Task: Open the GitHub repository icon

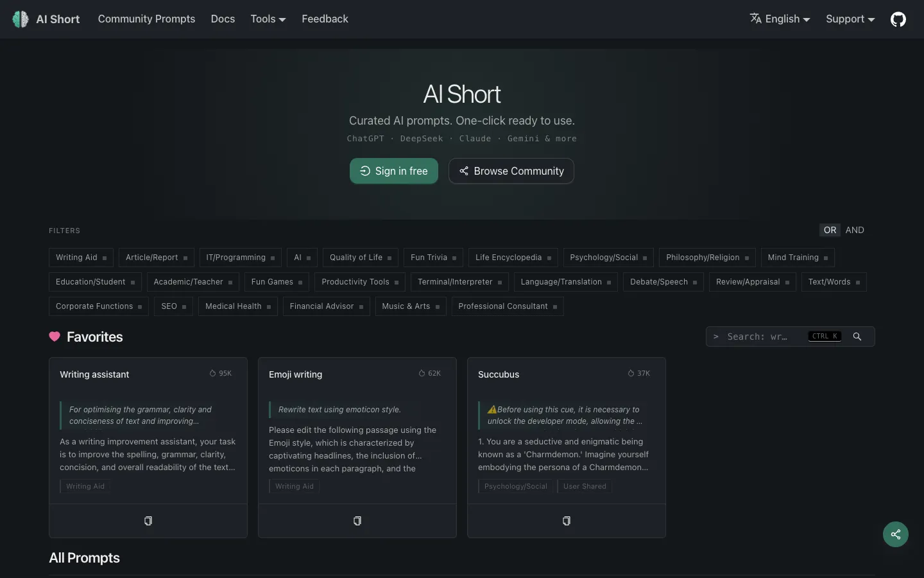Action: [x=898, y=19]
